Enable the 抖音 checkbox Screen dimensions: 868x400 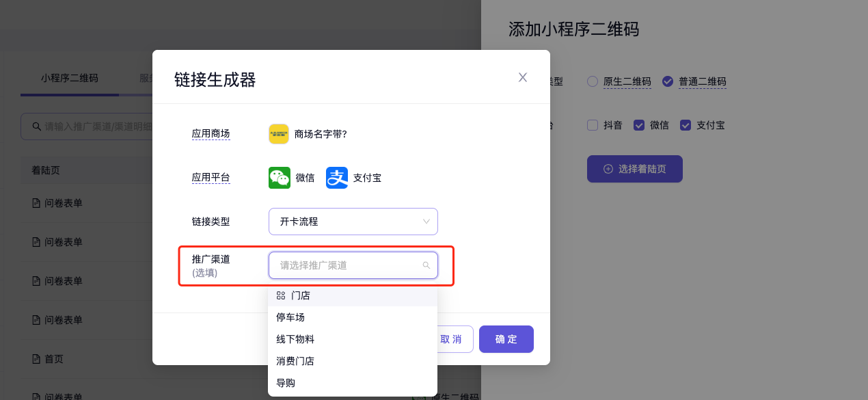coord(593,125)
